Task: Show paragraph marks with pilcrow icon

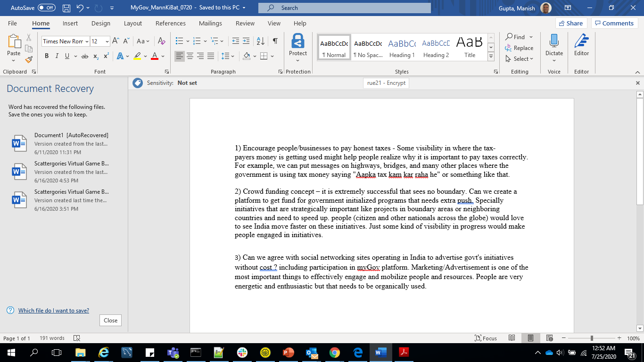Action: [x=275, y=41]
